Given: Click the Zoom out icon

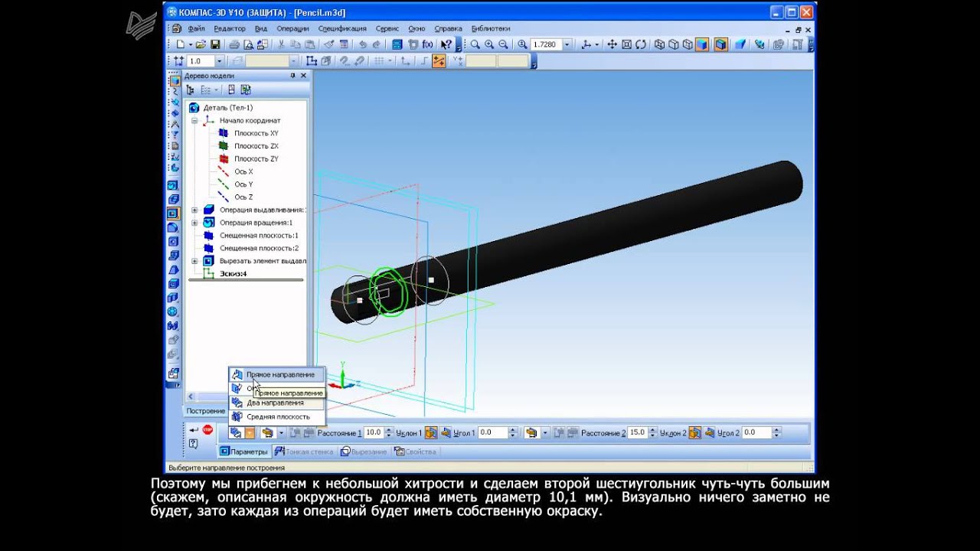Looking at the screenshot, I should pos(503,44).
